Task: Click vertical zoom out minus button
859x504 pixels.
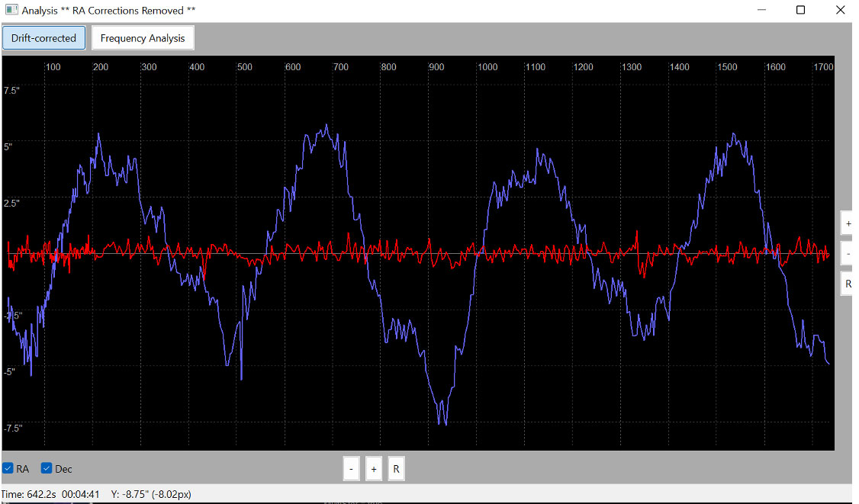Action: [848, 254]
